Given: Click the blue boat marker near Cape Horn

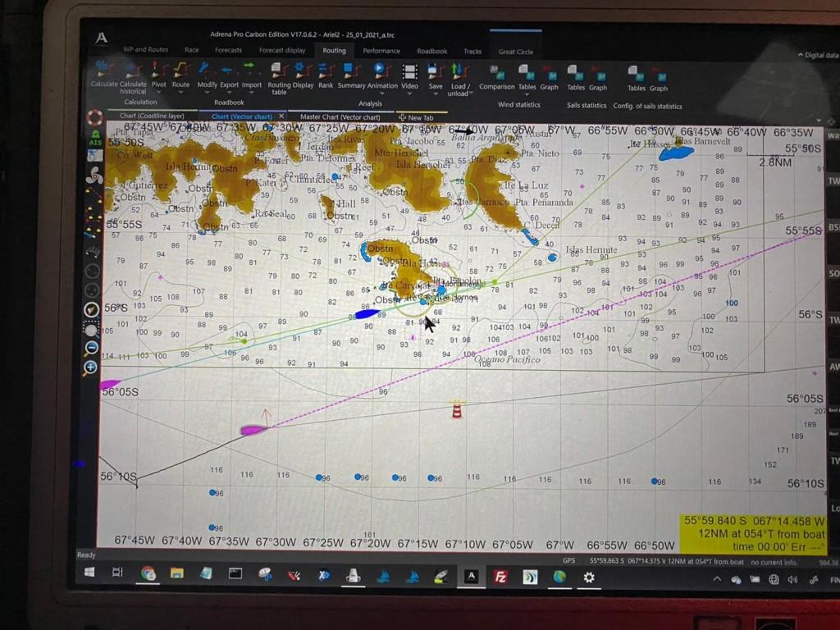Looking at the screenshot, I should pyautogui.click(x=367, y=314).
